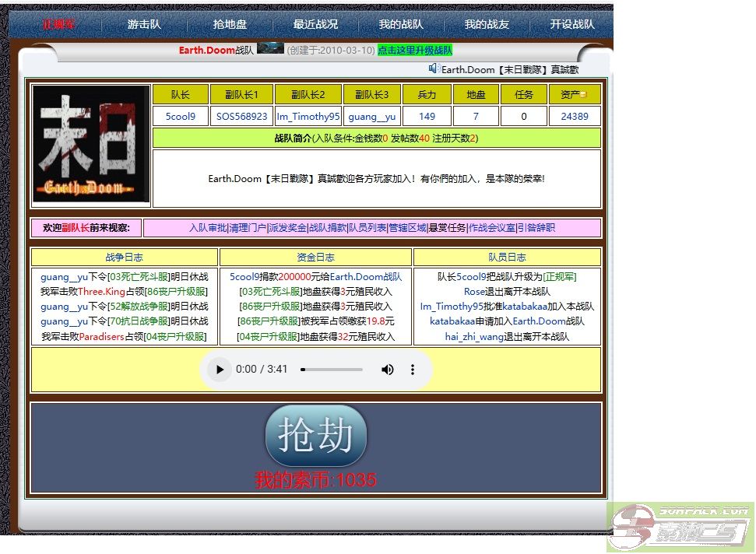The image size is (756, 554).
Task: Open the audio player more options menu
Action: coord(413,370)
